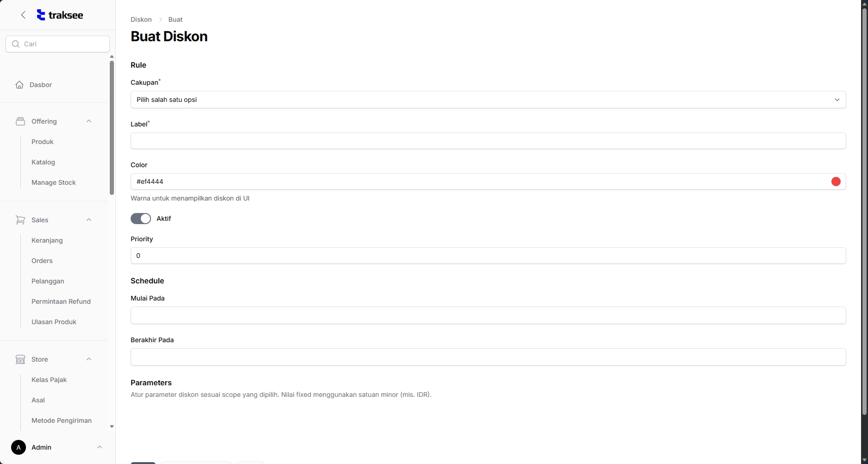
Task: Click the red color swatch
Action: click(836, 182)
